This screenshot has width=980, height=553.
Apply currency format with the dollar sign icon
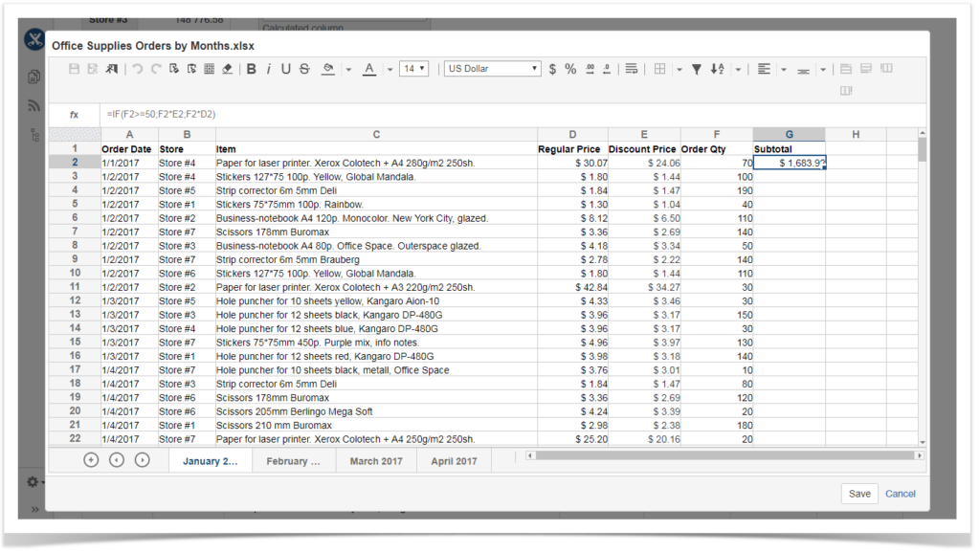[552, 68]
